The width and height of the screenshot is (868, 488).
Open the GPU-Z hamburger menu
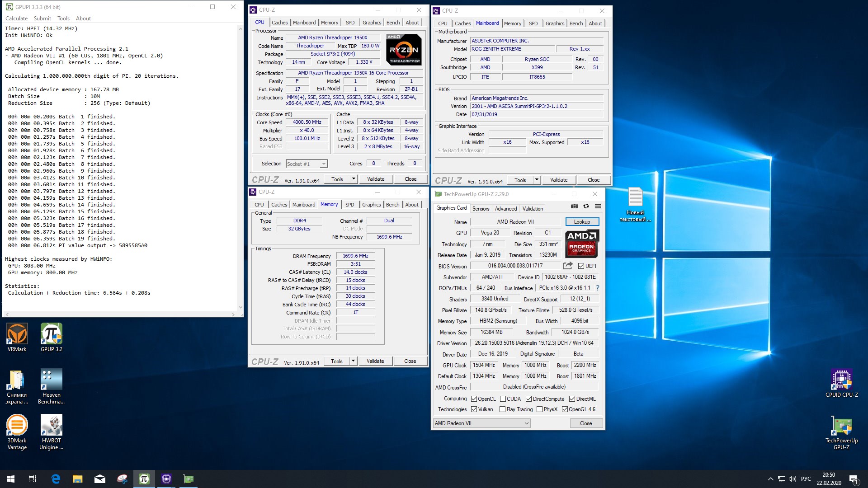coord(598,206)
